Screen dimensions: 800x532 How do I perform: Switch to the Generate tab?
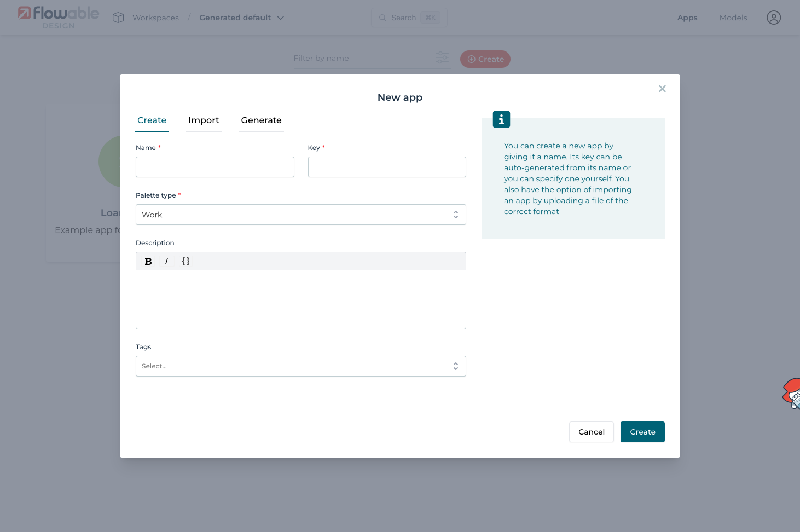[x=261, y=120]
